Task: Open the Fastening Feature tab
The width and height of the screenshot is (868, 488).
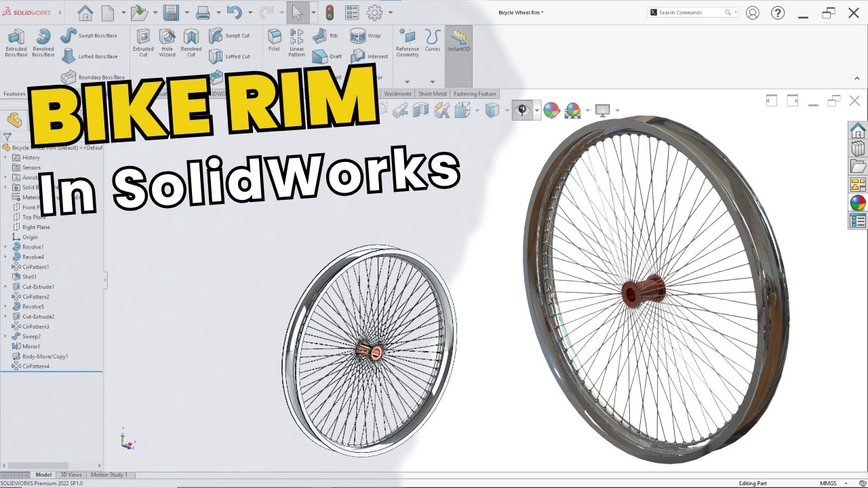Action: coord(475,94)
